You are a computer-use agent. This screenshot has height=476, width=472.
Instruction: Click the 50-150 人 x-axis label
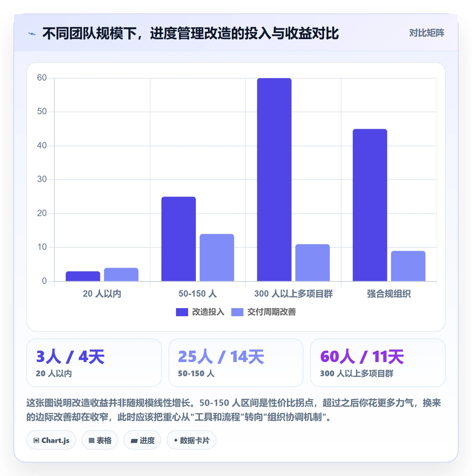(x=198, y=294)
